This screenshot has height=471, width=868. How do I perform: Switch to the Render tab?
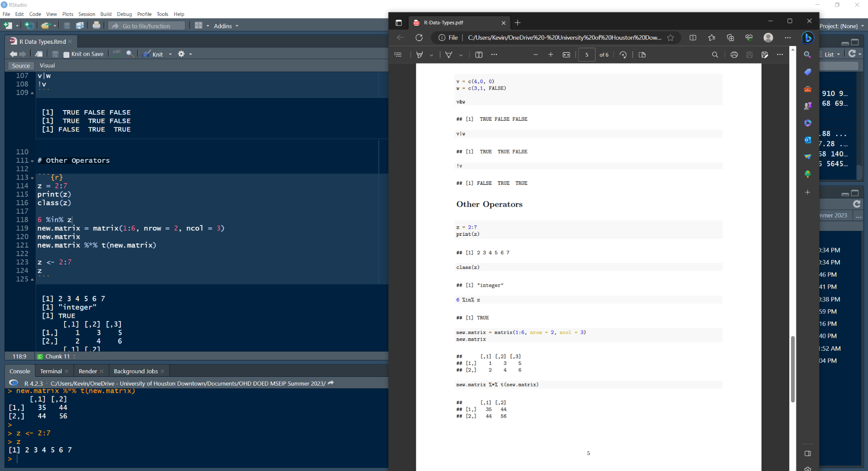click(88, 371)
